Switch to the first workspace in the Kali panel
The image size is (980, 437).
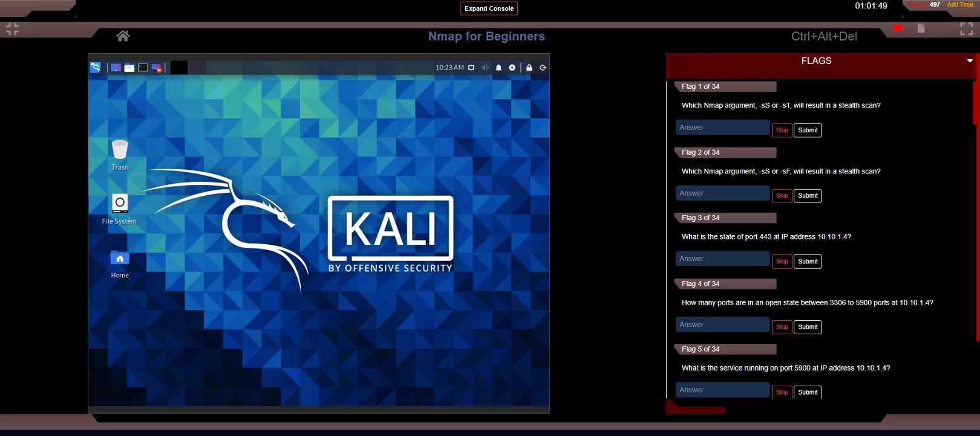[179, 68]
